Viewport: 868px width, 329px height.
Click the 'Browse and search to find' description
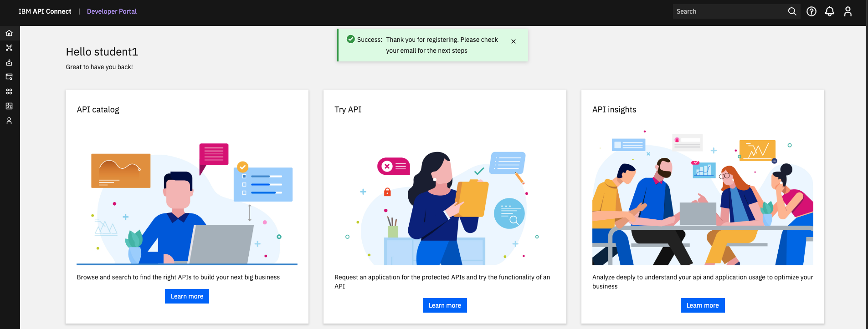click(178, 277)
